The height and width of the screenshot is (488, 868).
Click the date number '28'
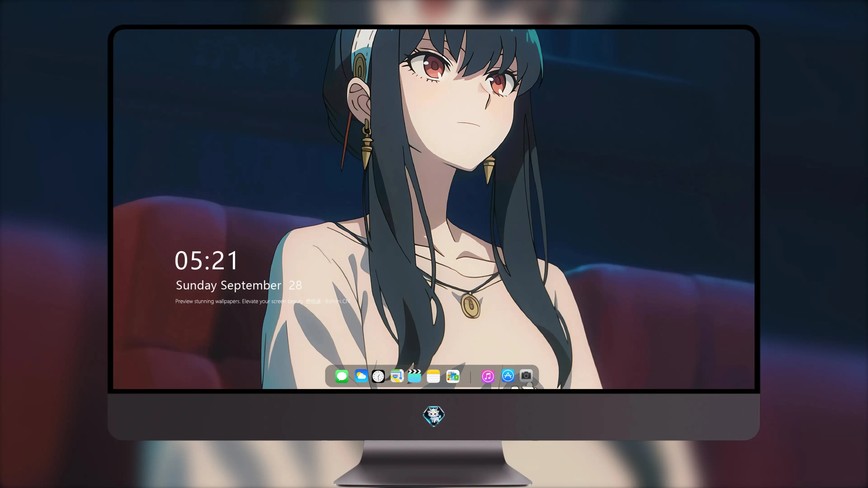coord(295,285)
